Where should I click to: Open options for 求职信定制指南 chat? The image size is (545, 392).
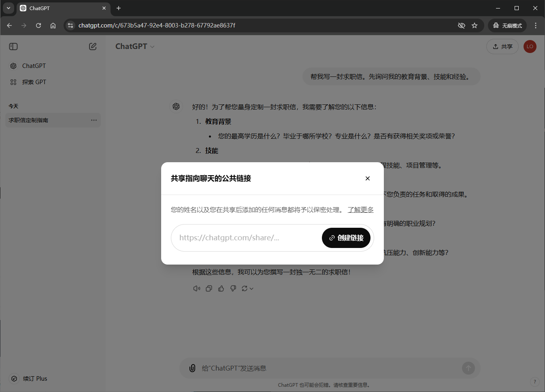pyautogui.click(x=94, y=120)
